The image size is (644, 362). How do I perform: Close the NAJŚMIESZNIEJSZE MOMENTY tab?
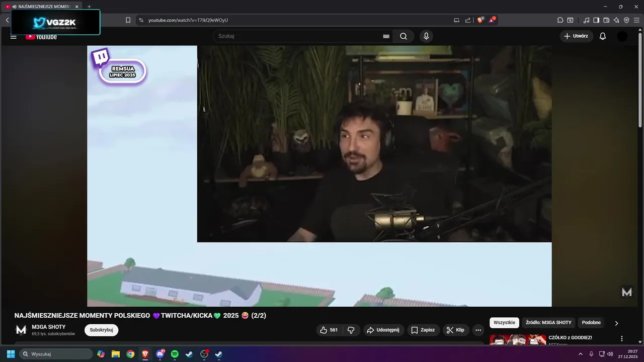tap(77, 7)
